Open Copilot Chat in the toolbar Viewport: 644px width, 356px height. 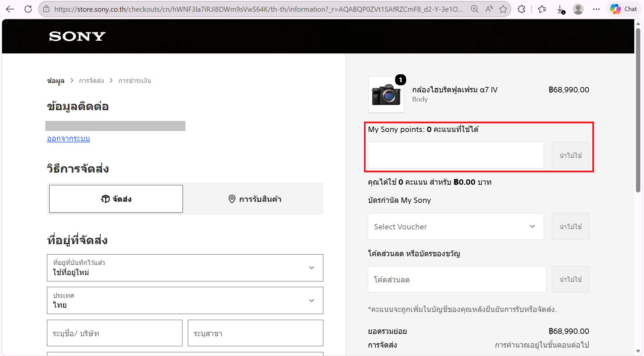(624, 9)
